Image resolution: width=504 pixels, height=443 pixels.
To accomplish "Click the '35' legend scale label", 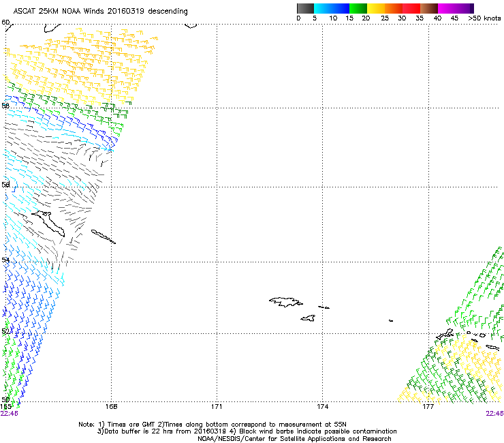I will [420, 18].
